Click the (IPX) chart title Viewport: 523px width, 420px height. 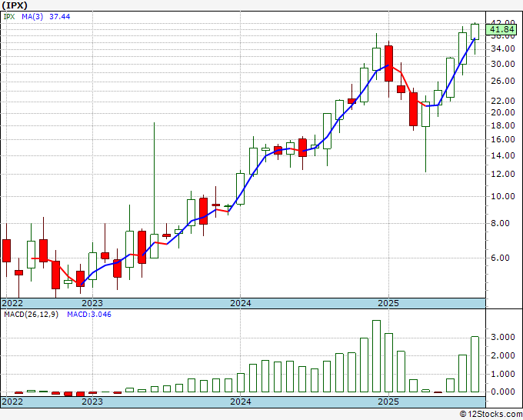(x=15, y=5)
